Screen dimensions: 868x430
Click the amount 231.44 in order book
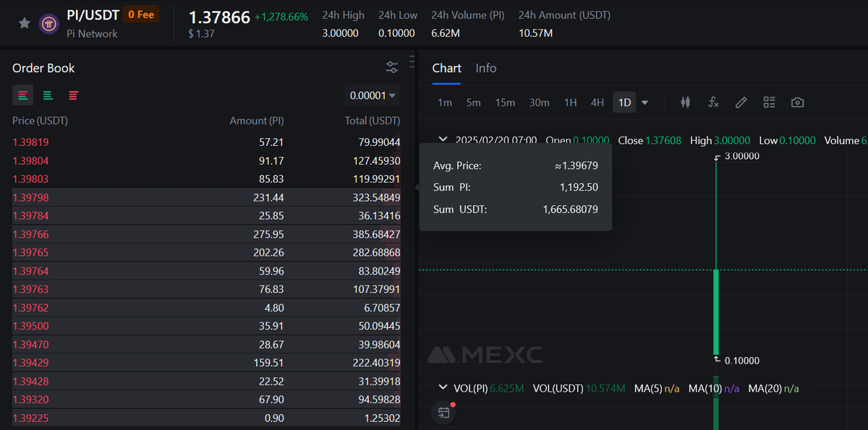(x=269, y=197)
